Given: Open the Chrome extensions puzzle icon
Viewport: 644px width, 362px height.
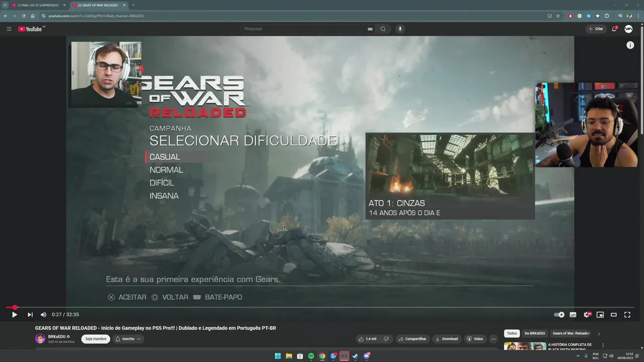Looking at the screenshot, I should pos(607,16).
